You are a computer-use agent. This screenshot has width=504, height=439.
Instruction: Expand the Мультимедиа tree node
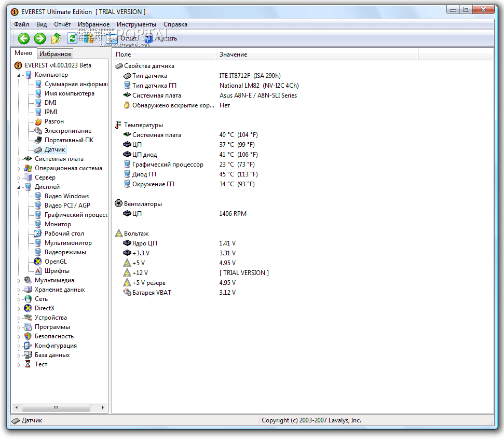tap(19, 281)
